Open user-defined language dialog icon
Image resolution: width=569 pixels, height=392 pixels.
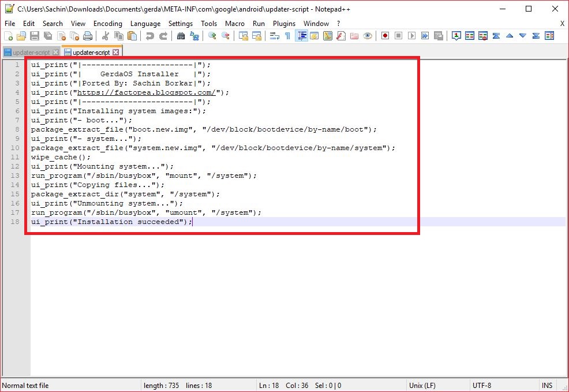point(315,36)
